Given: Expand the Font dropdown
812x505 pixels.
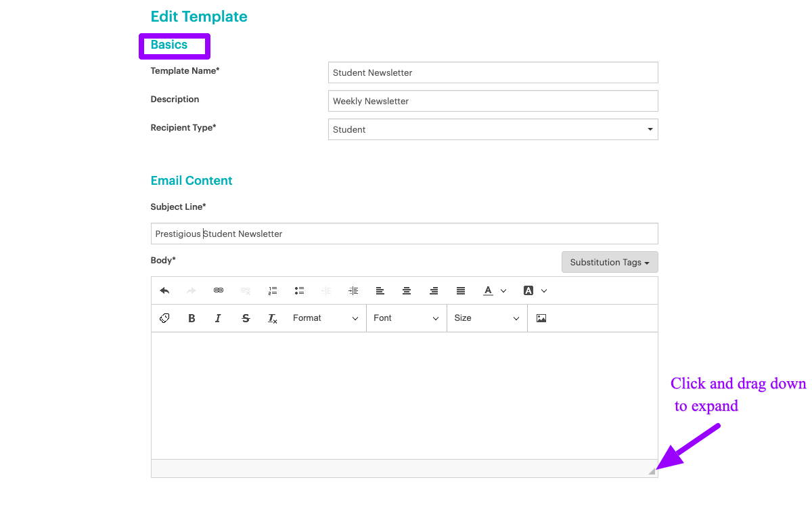Looking at the screenshot, I should pyautogui.click(x=406, y=318).
